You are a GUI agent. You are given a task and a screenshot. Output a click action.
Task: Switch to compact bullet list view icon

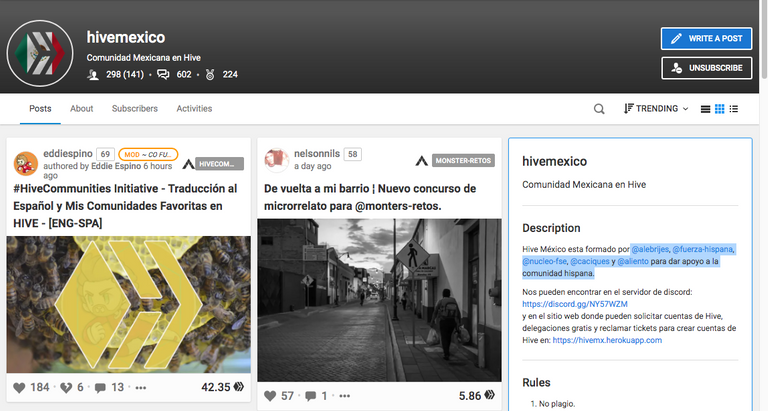pos(734,109)
